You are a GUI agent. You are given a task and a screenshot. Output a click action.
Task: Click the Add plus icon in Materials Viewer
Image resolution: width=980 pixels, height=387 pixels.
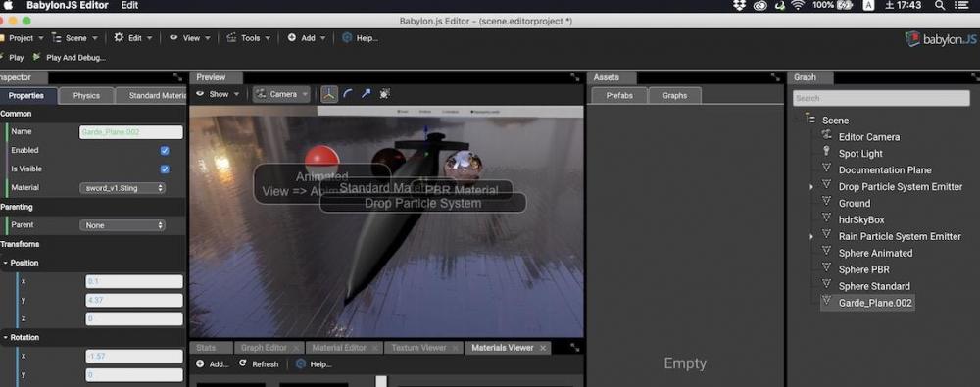coord(200,363)
